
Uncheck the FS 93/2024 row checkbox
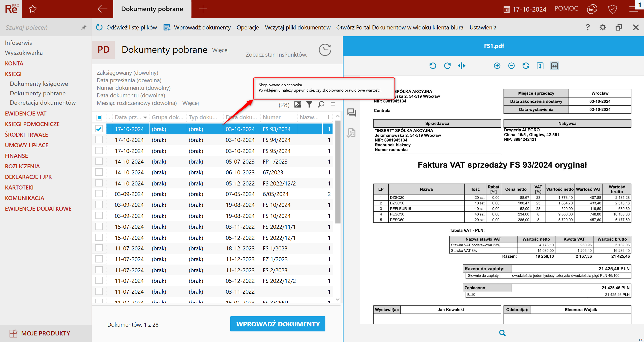tap(99, 129)
